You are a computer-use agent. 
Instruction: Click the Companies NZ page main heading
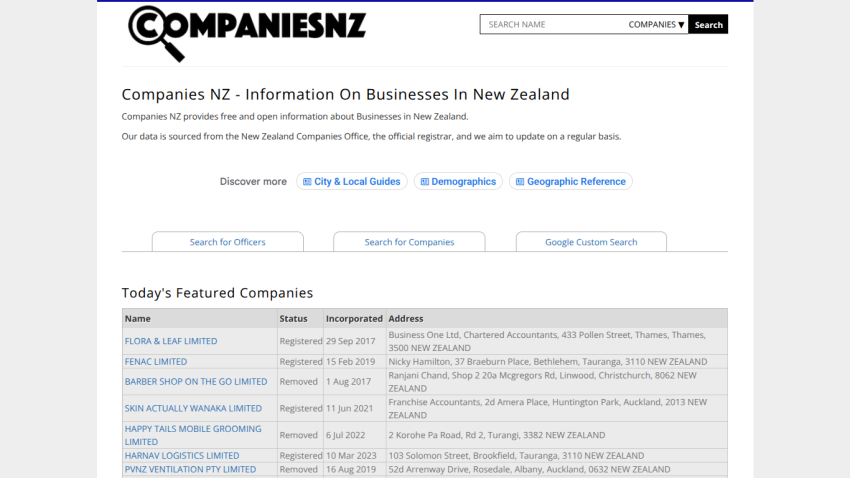[345, 94]
